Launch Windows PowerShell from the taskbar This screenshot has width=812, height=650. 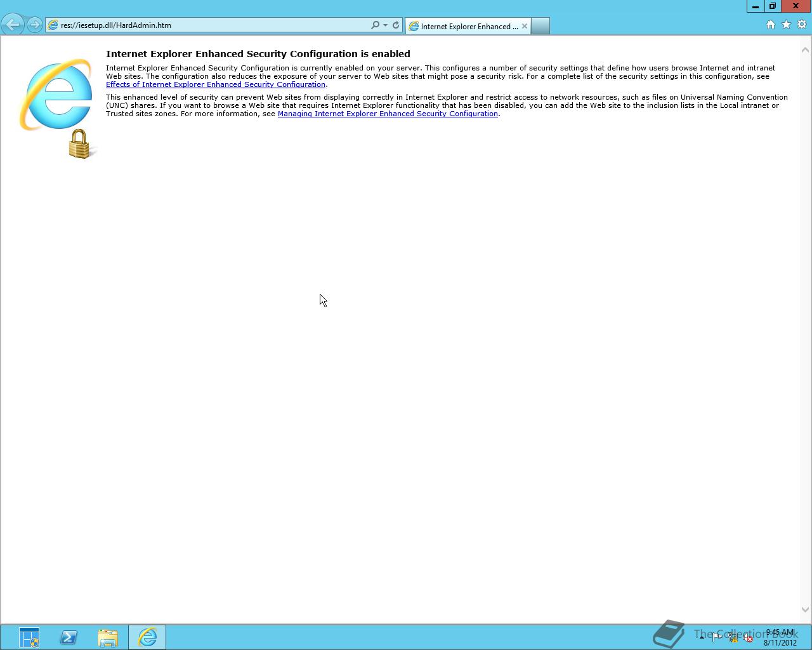(69, 637)
